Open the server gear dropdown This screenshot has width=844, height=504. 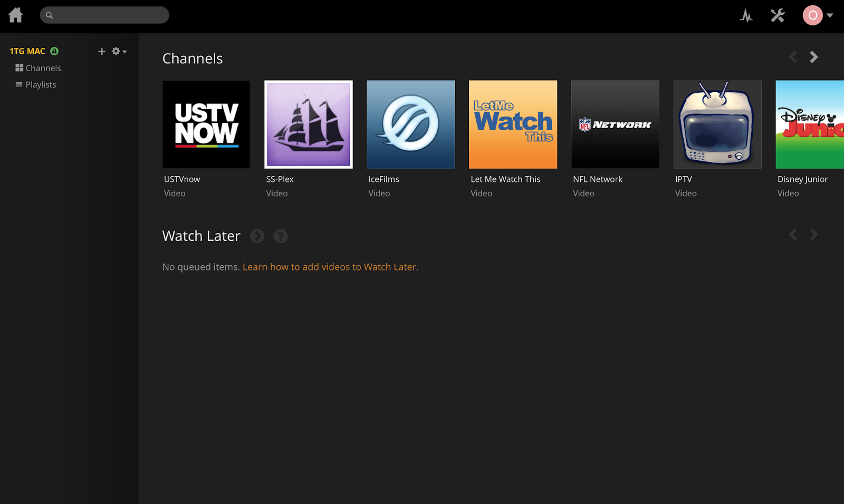[119, 51]
